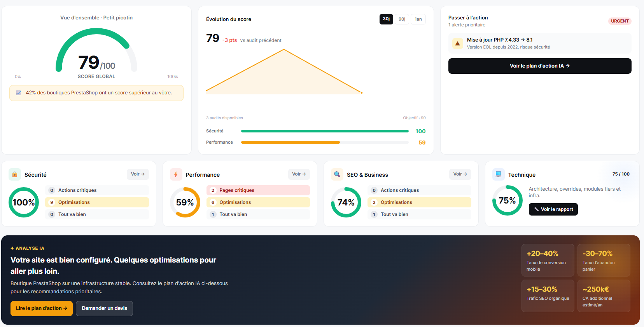Viewport: 644px width, 327px height.
Task: Click the +15–30% Trafic SEO tile
Action: pos(548,296)
